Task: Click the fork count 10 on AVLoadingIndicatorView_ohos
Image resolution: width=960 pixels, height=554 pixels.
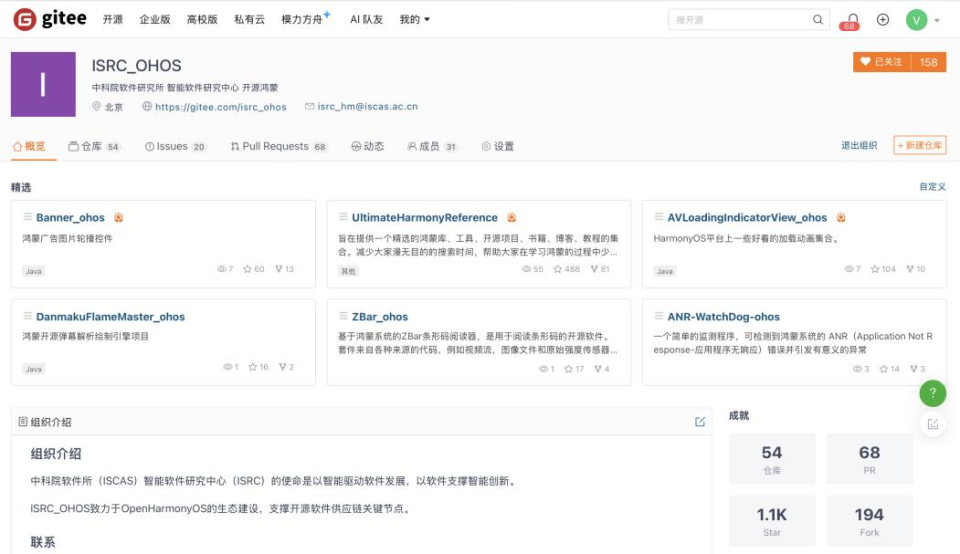Action: pos(916,269)
